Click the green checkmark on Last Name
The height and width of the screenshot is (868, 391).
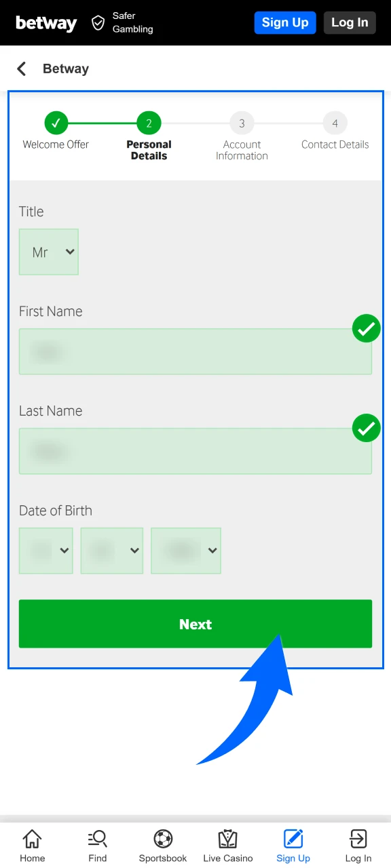[x=366, y=428]
